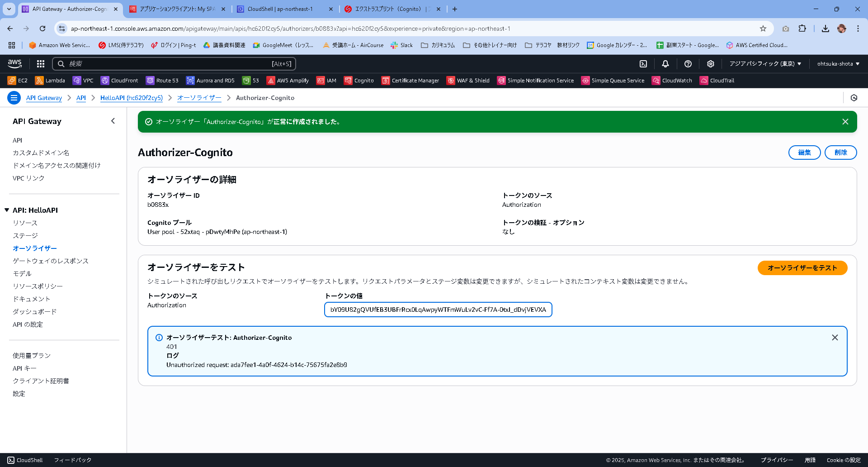Toggle the side navigation hamburger button

(x=14, y=98)
